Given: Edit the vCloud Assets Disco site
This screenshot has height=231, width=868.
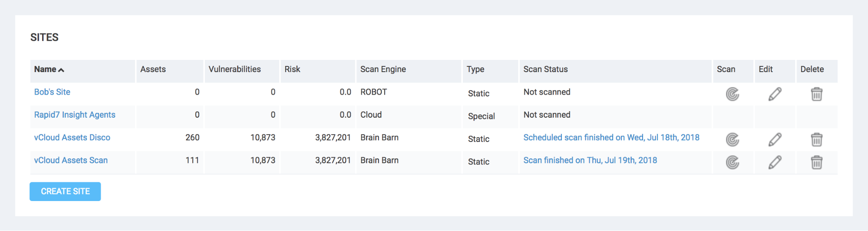Looking at the screenshot, I should tap(775, 139).
